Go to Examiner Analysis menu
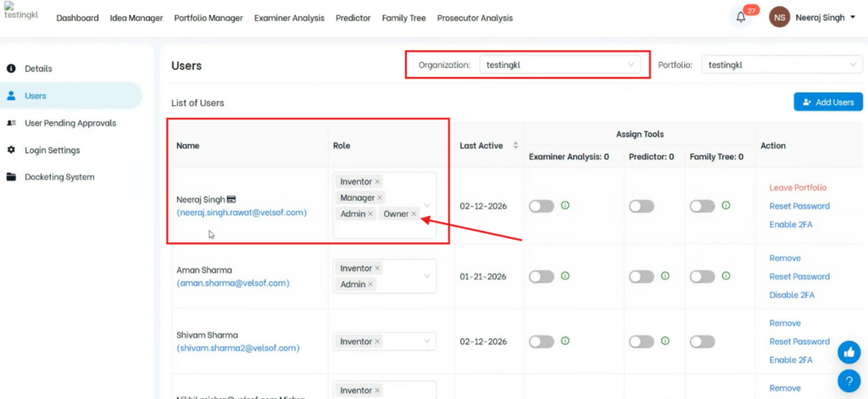This screenshot has width=868, height=399. click(289, 18)
